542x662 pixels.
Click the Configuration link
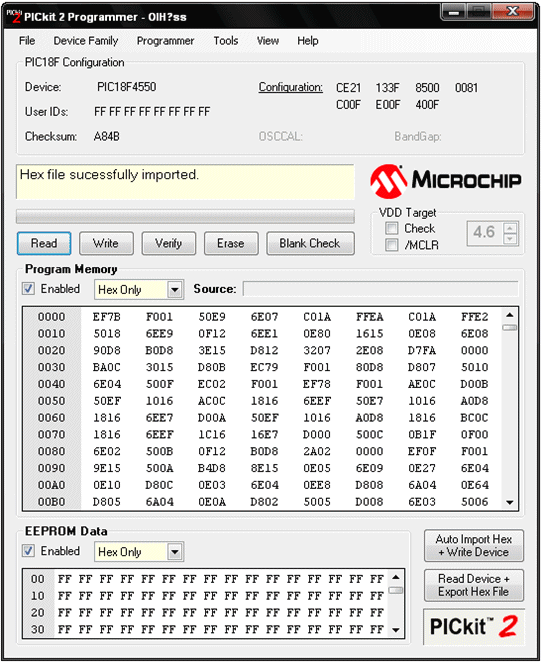[x=290, y=87]
